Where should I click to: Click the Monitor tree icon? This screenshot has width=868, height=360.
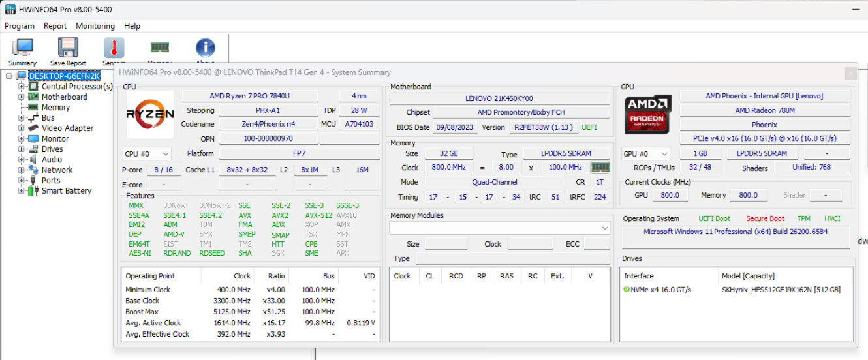pyautogui.click(x=33, y=138)
